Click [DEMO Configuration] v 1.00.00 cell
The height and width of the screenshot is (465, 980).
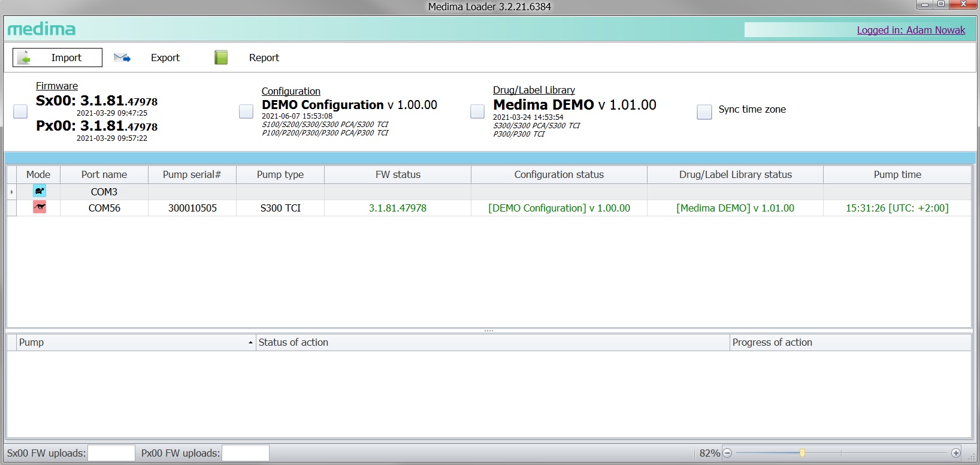pos(559,208)
